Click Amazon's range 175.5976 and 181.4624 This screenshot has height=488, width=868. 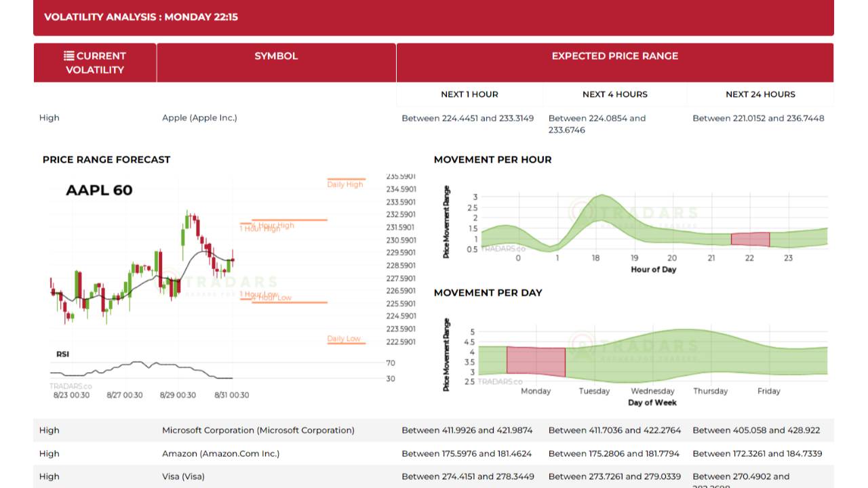[x=467, y=453]
